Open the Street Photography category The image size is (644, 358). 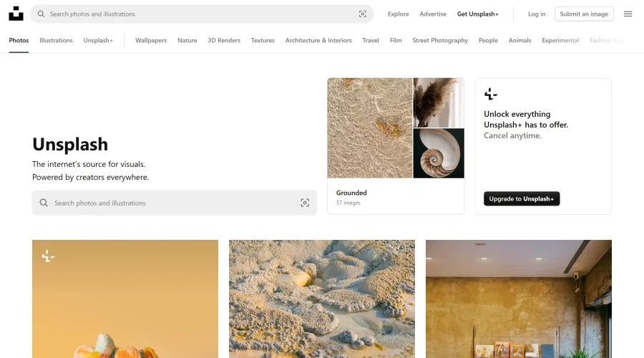click(440, 40)
